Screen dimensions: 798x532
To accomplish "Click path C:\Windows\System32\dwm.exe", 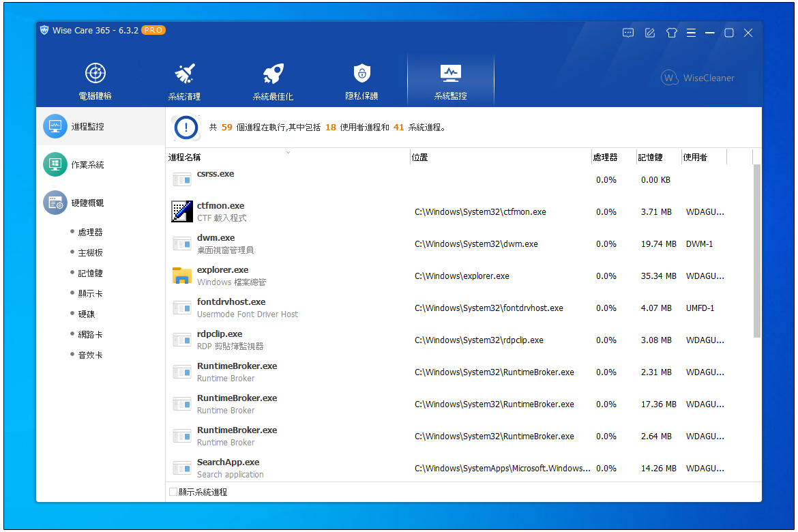I will tap(476, 244).
